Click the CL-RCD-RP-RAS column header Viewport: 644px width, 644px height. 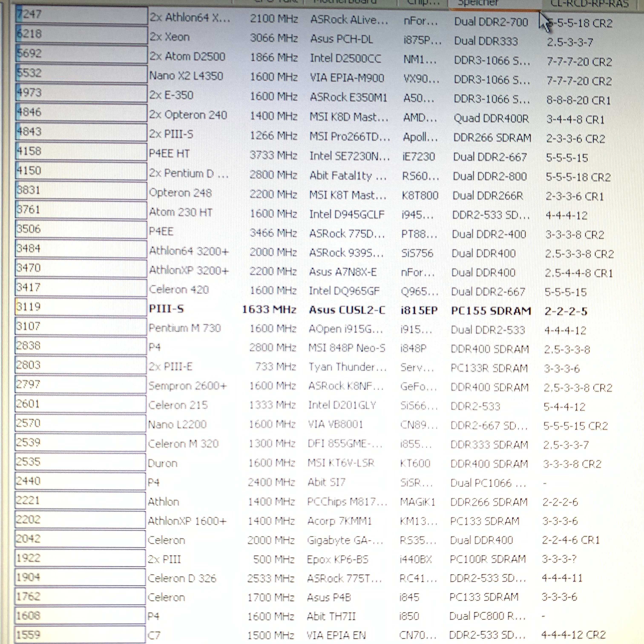[x=589, y=4]
